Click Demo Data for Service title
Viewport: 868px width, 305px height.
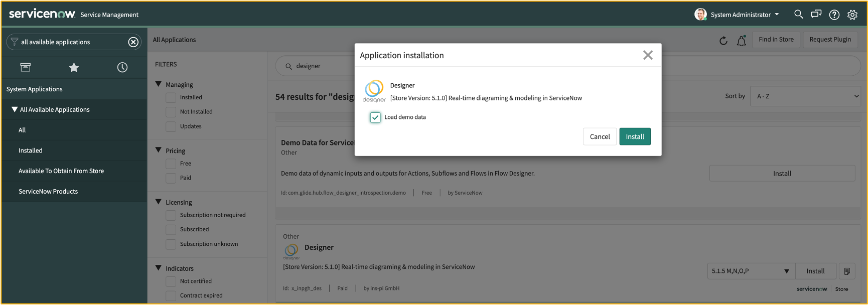tap(317, 143)
